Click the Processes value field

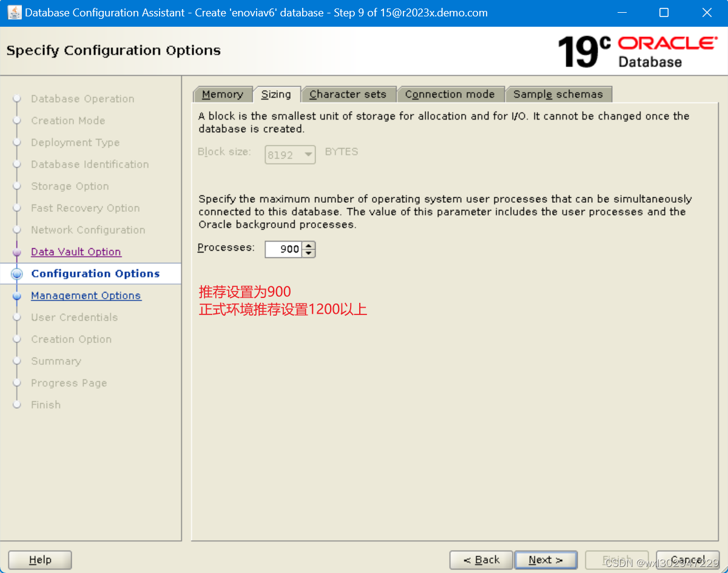[x=283, y=249]
